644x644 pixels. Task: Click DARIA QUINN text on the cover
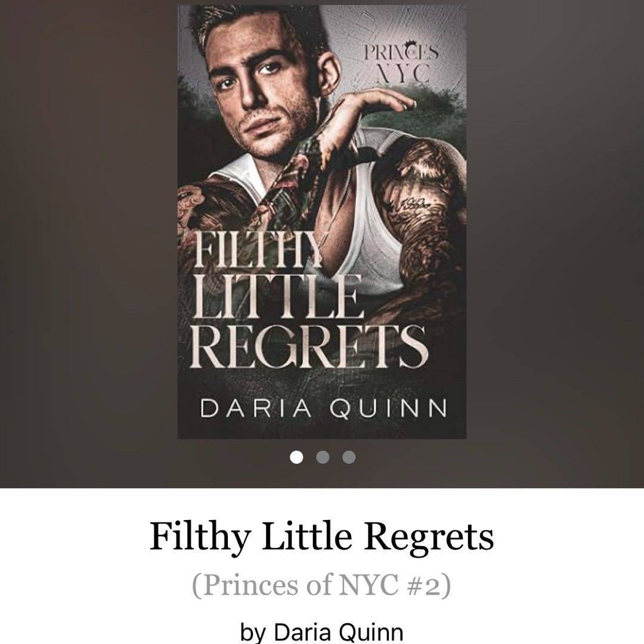[x=323, y=408]
